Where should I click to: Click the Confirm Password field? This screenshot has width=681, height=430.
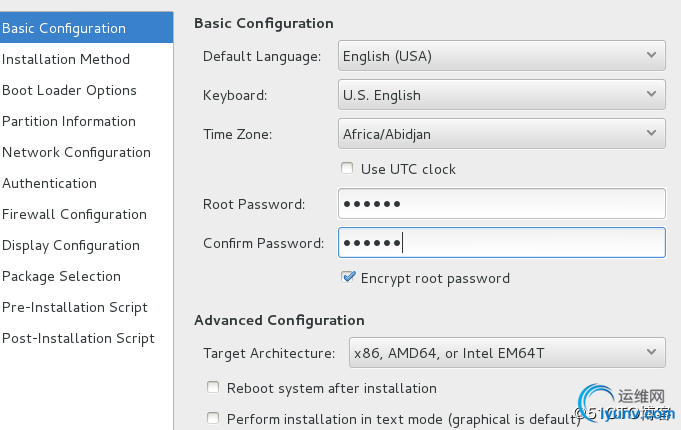click(x=502, y=243)
